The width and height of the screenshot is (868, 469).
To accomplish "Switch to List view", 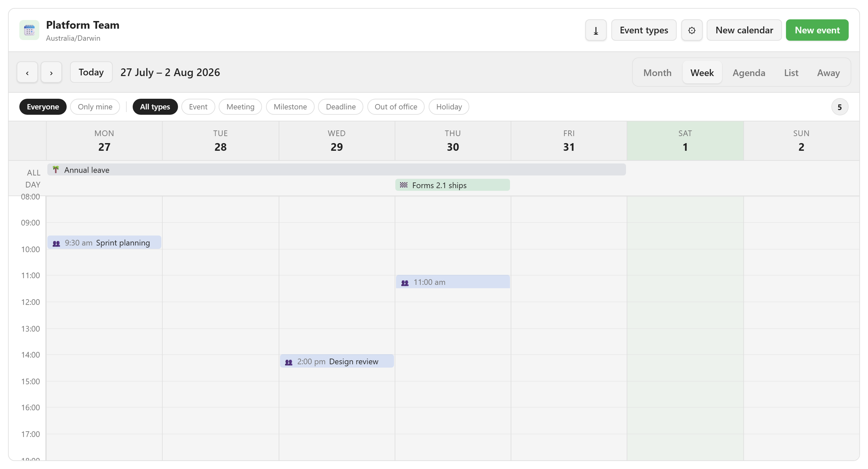I will pos(791,72).
